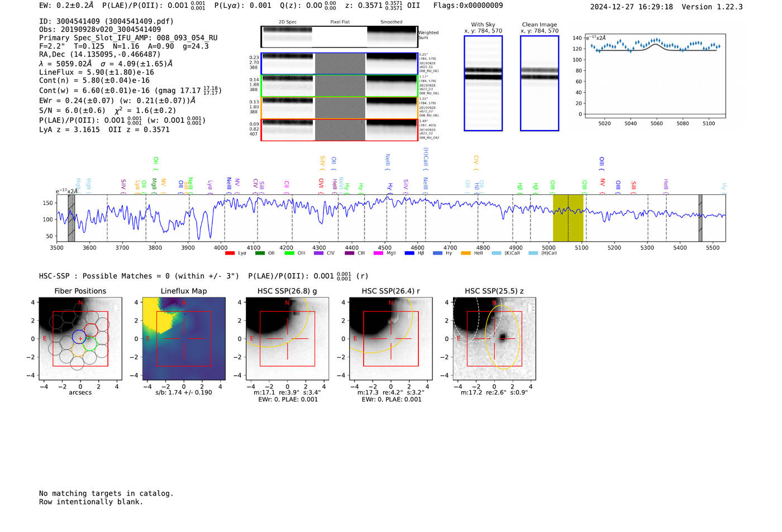Click 'm:17.1 re:3.9" s:3.4"' caption
The width and height of the screenshot is (782, 532).
[287, 392]
